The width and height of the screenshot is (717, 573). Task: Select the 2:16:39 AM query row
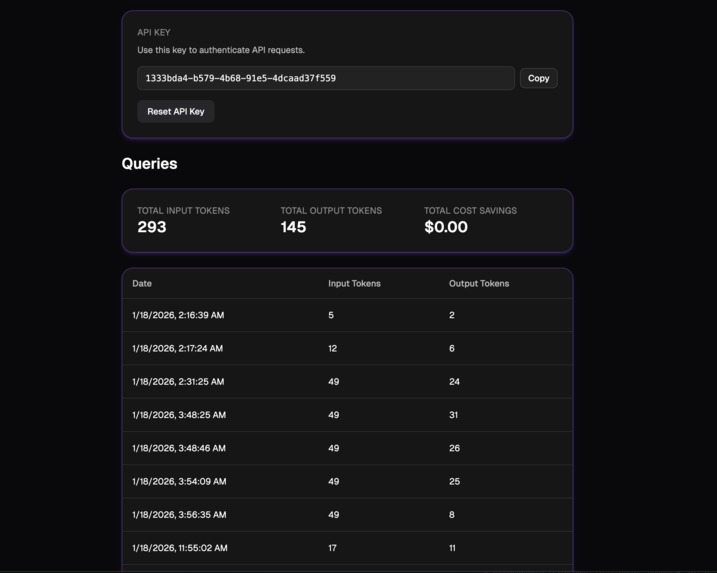pos(348,315)
